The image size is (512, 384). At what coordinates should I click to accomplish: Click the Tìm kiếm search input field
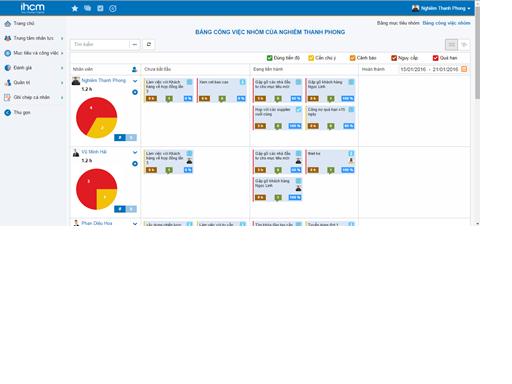(x=101, y=44)
